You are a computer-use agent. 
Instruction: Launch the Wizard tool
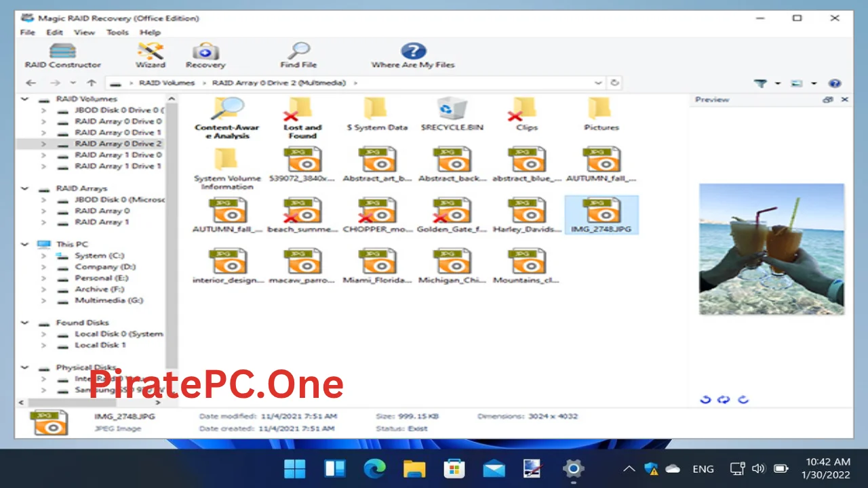[x=150, y=56]
